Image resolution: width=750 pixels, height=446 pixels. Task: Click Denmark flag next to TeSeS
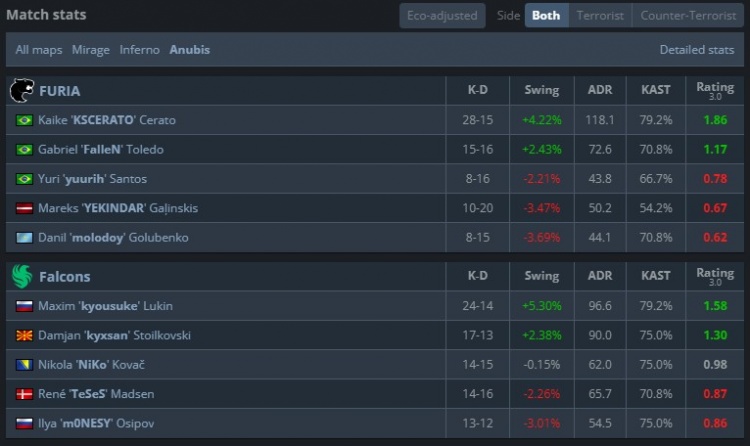pyautogui.click(x=24, y=393)
